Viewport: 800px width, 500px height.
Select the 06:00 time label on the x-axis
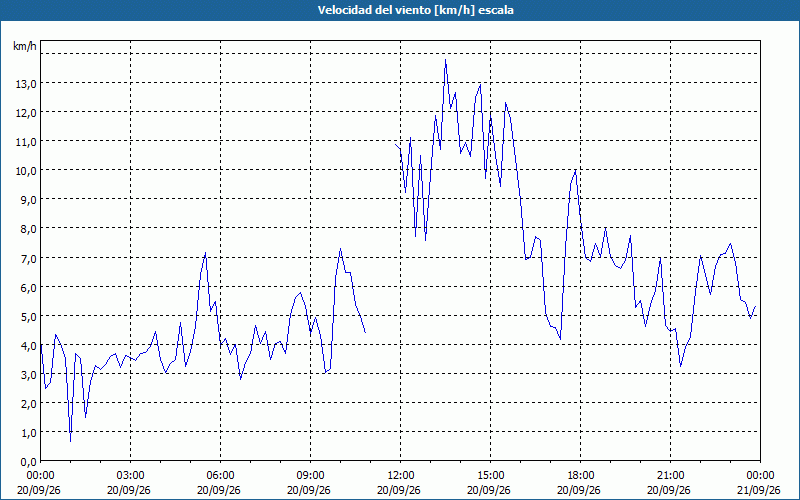point(221,476)
